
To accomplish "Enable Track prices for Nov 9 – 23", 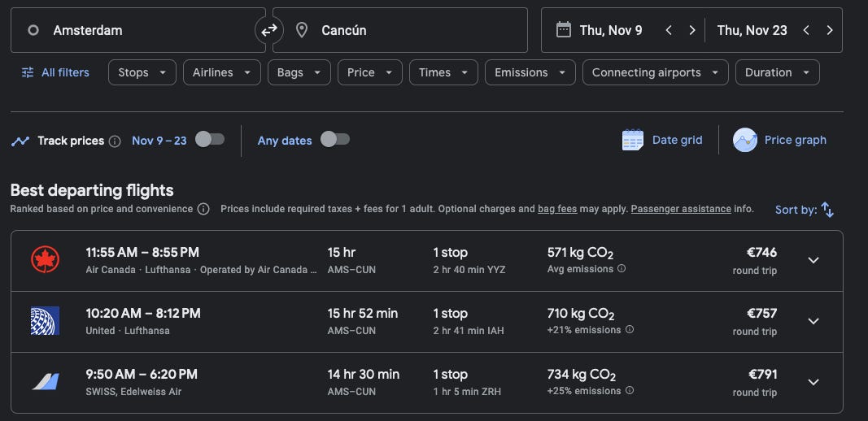I will [209, 140].
